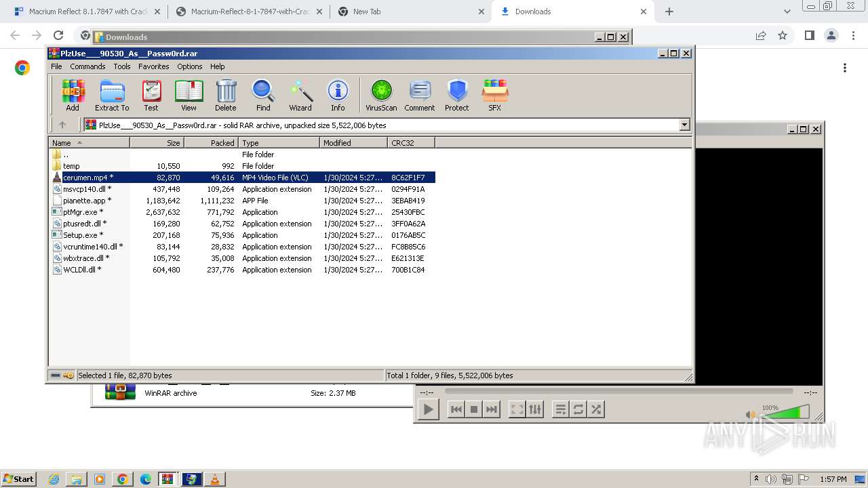This screenshot has width=868, height=488.
Task: Start VirusScan on the archive
Action: [x=381, y=95]
